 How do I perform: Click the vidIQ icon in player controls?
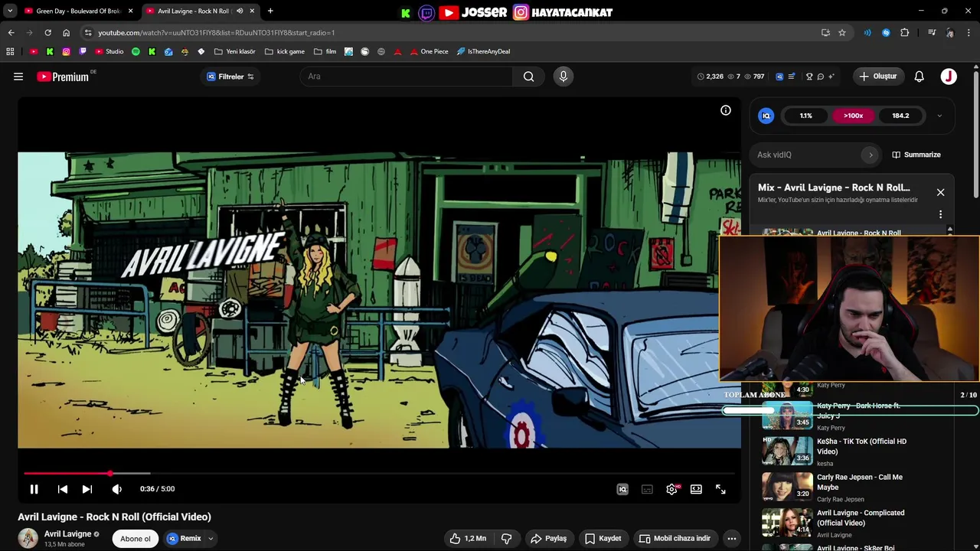[622, 489]
